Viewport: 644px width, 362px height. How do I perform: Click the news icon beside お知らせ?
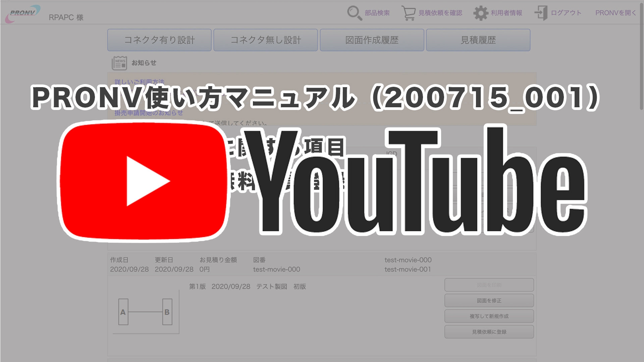pyautogui.click(x=119, y=63)
